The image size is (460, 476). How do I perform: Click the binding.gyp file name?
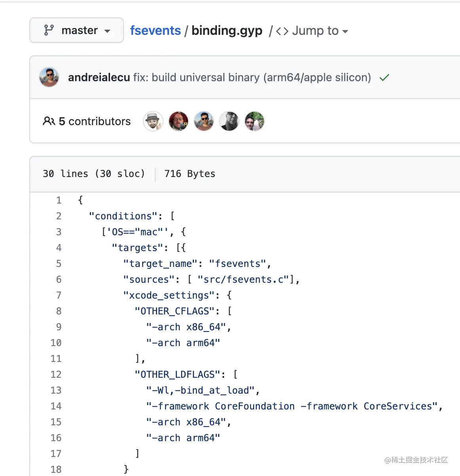[227, 31]
